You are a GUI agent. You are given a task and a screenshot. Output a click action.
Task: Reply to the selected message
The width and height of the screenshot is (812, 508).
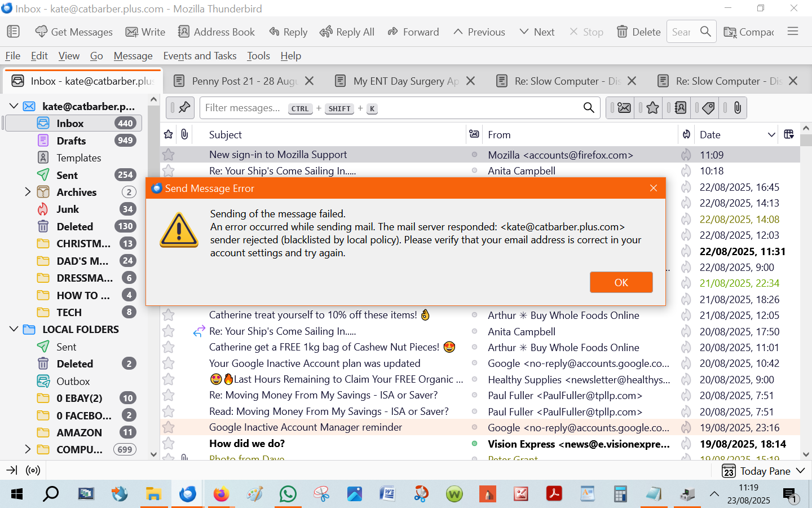click(x=288, y=32)
